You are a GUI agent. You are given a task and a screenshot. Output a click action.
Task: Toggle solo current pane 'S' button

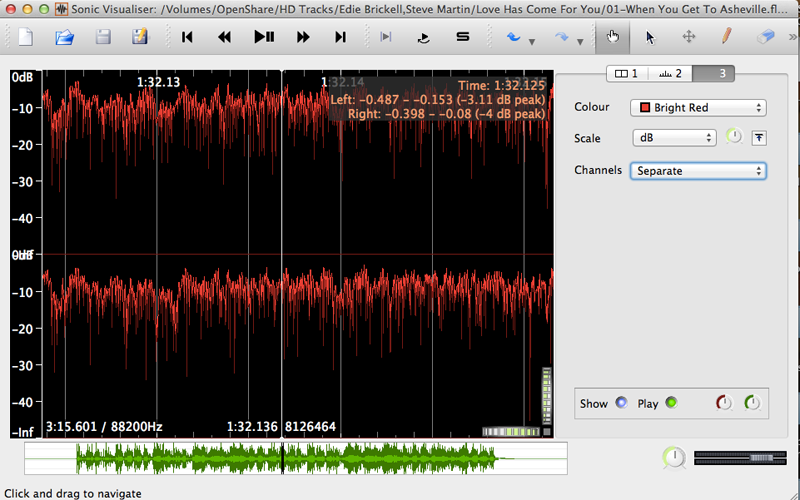click(463, 37)
